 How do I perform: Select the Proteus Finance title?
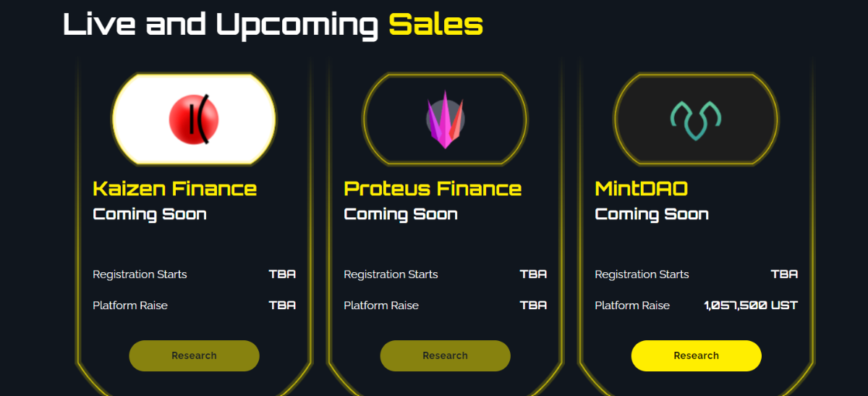pos(432,189)
